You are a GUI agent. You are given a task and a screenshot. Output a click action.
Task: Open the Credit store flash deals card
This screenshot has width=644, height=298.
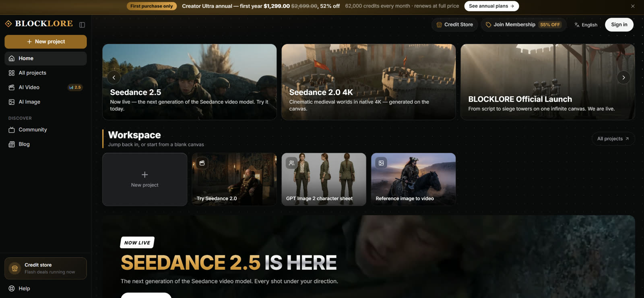45,268
